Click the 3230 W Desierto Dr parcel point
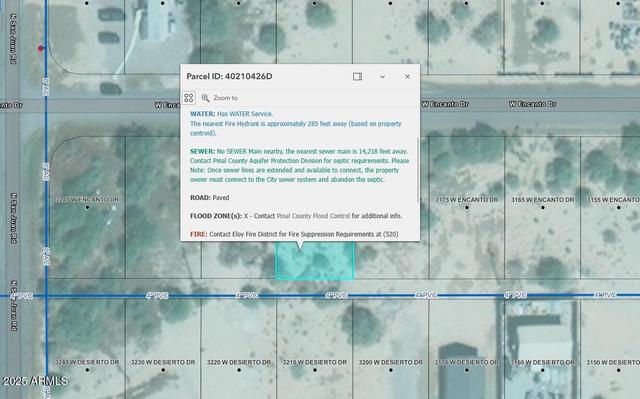Viewport: 640px width, 399px height. pyautogui.click(x=163, y=370)
